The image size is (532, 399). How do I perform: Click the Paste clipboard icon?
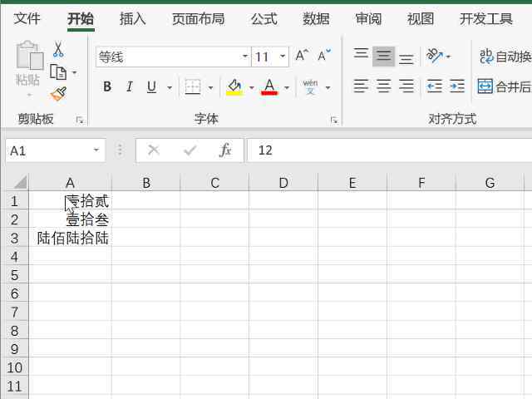coord(29,56)
